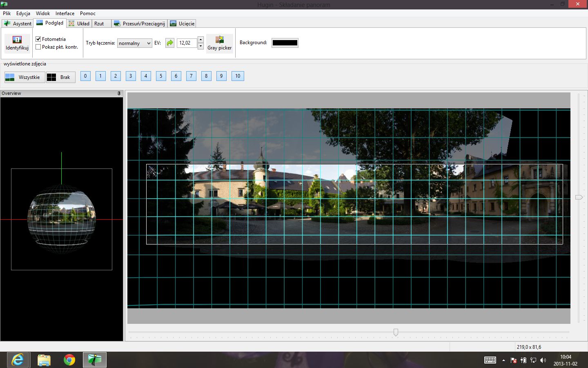
Task: Pin the Overview panel
Action: 119,93
